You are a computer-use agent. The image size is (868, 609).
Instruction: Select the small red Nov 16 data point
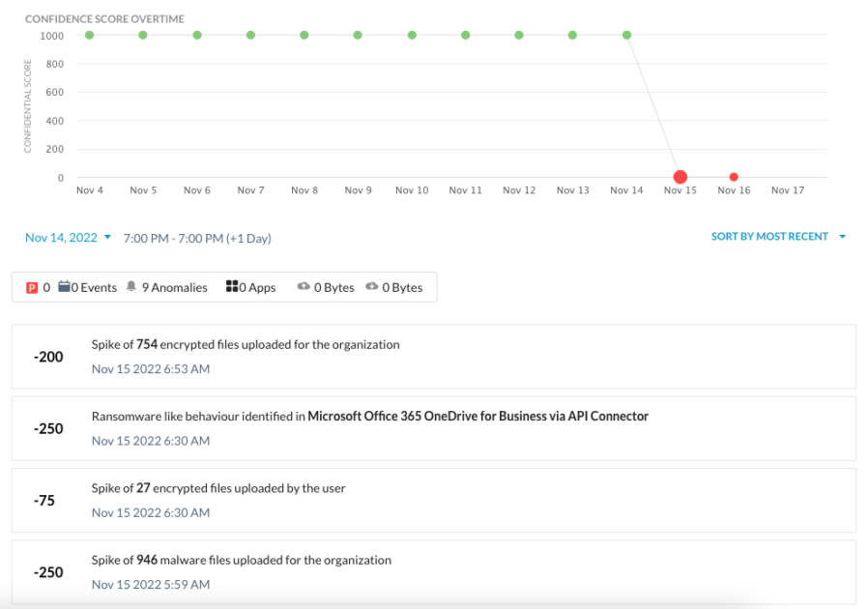(x=734, y=177)
